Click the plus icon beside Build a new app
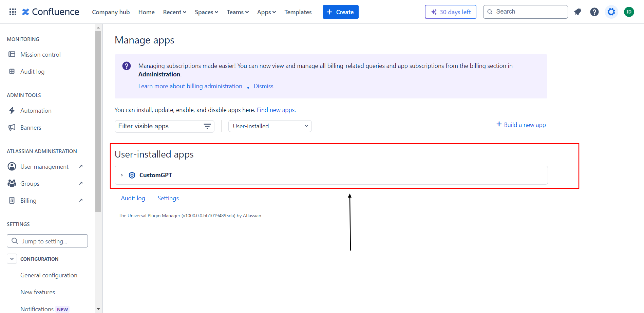 coord(499,124)
